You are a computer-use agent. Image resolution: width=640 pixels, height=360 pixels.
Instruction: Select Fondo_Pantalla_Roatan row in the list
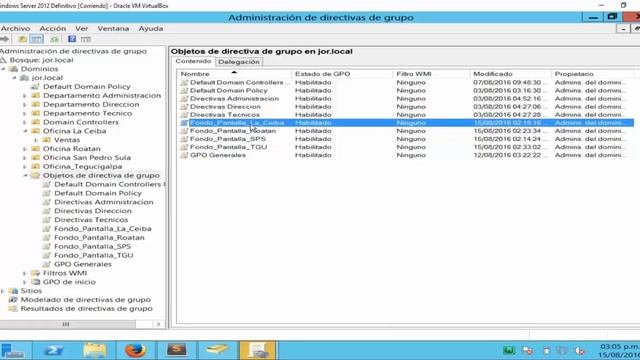405,131
